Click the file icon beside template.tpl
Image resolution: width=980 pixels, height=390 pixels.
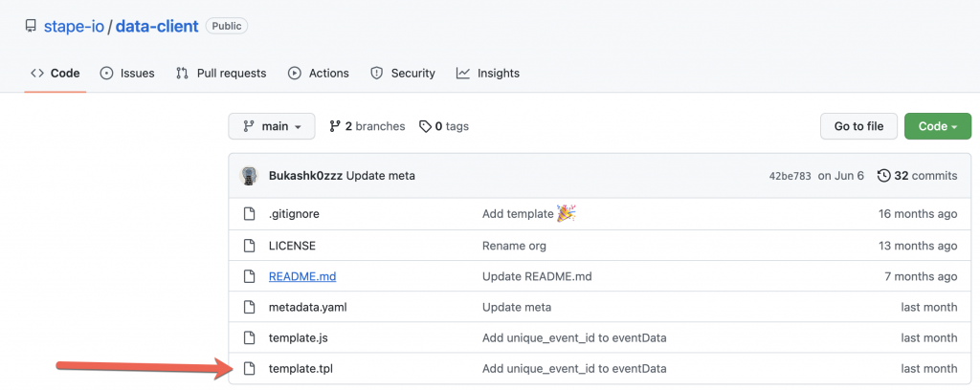click(250, 369)
